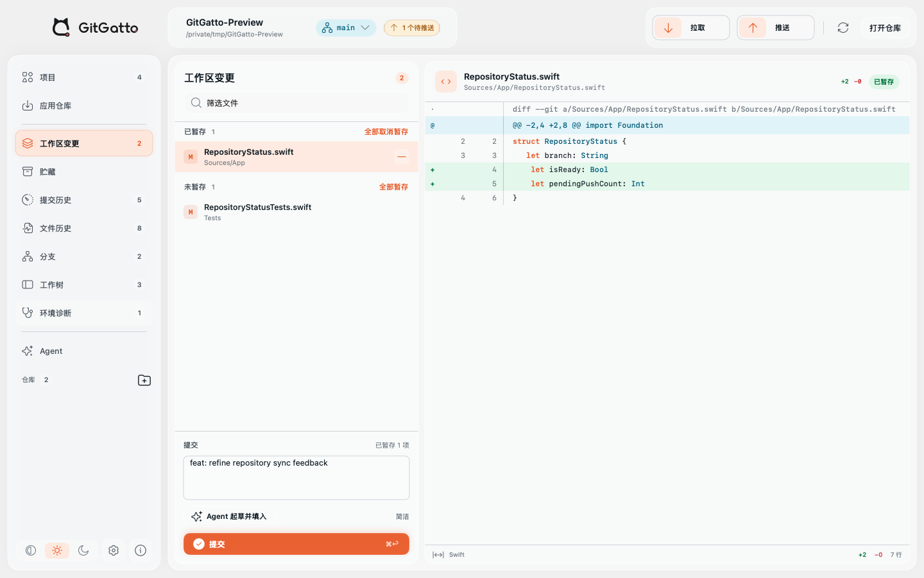Click 全部暂存 to stage all files
The width and height of the screenshot is (924, 578).
(x=393, y=187)
